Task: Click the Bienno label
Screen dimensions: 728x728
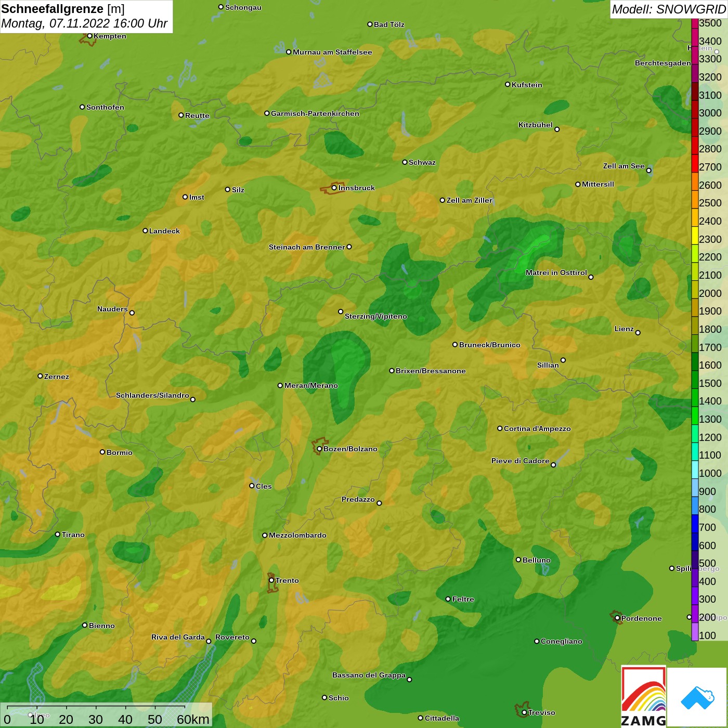Action: coord(102,626)
